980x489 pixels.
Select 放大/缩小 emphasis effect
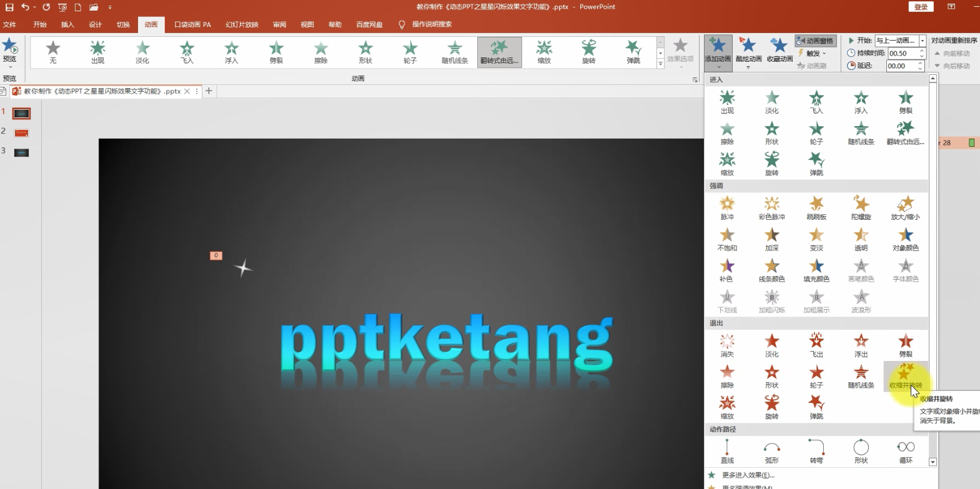[x=906, y=208]
